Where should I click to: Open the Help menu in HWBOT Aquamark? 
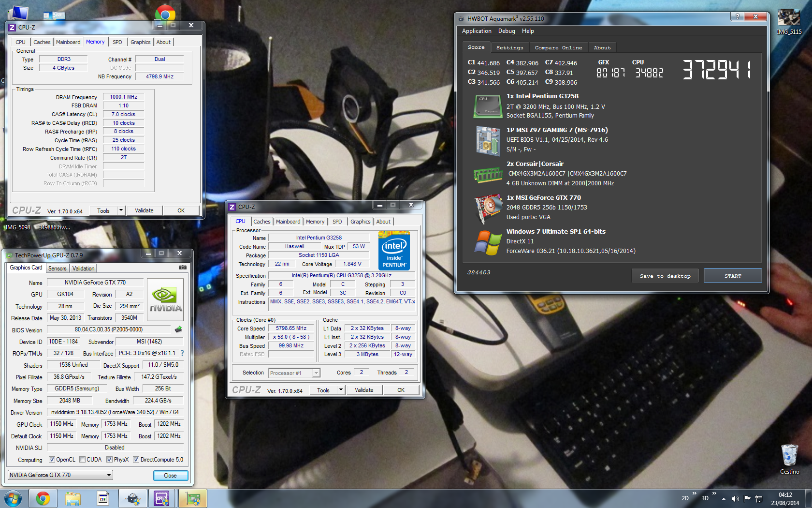point(528,31)
